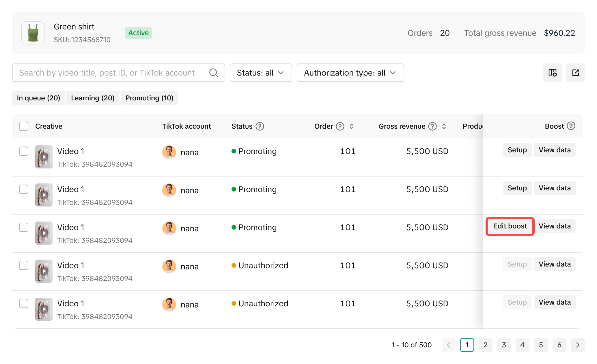Click Order column help icon
The image size is (597, 364).
click(340, 126)
